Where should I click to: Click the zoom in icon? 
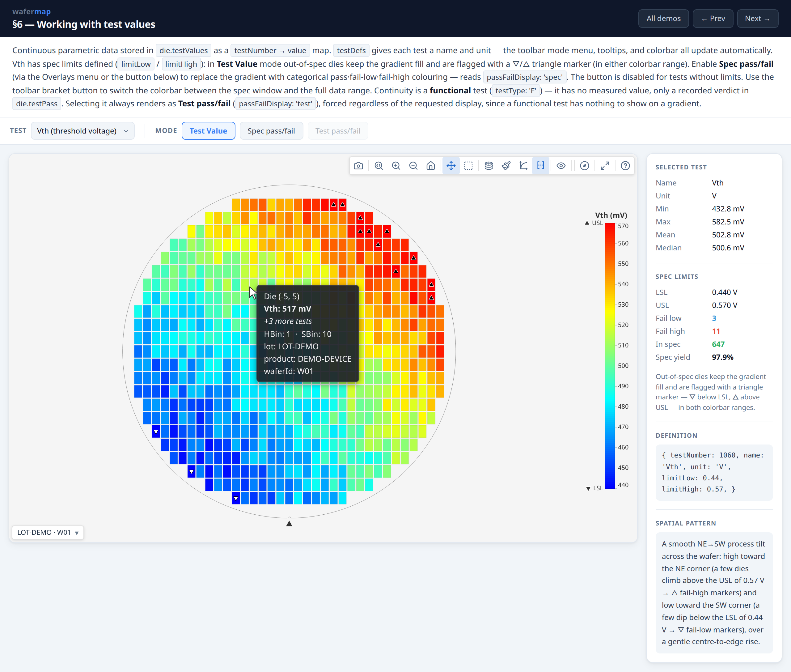pyautogui.click(x=396, y=166)
